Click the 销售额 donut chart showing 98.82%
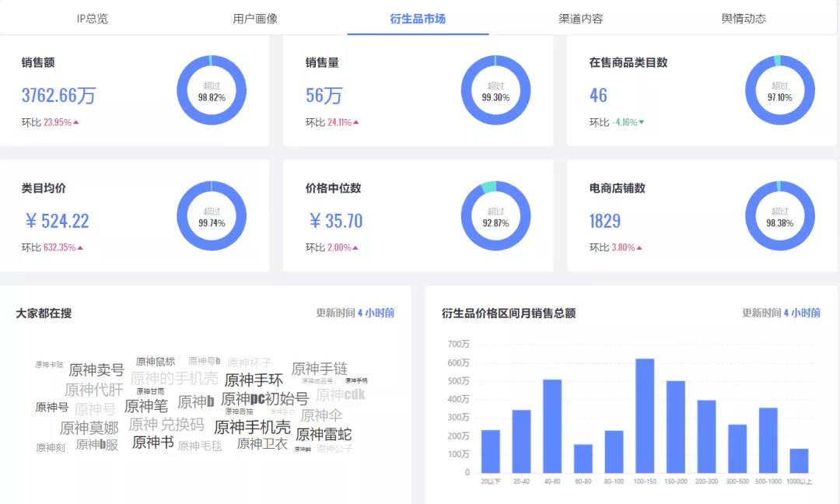The width and height of the screenshot is (840, 504). (212, 90)
